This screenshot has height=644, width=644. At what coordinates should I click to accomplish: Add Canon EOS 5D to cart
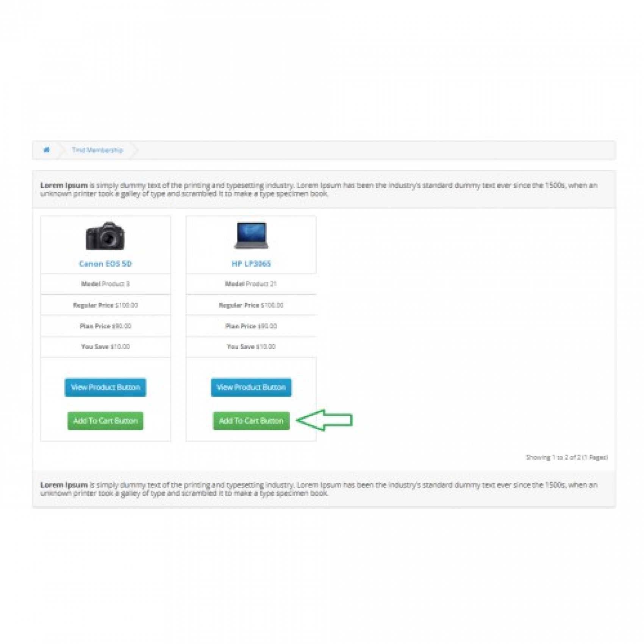pyautogui.click(x=105, y=421)
